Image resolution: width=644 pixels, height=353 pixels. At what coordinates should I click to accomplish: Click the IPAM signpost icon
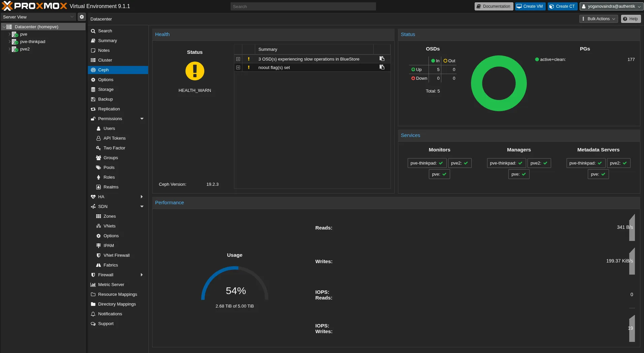click(99, 246)
